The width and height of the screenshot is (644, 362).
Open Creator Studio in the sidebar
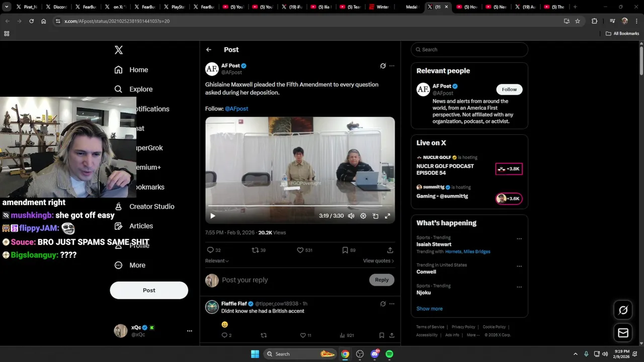click(x=144, y=206)
